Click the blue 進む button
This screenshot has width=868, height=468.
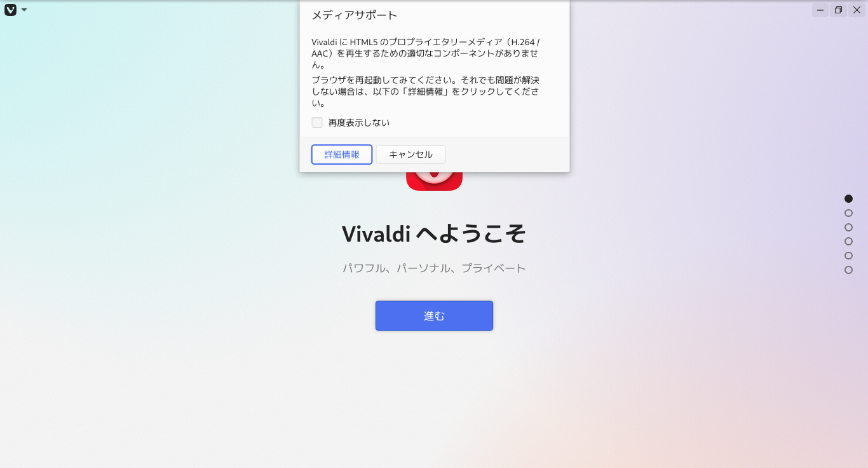coord(434,315)
